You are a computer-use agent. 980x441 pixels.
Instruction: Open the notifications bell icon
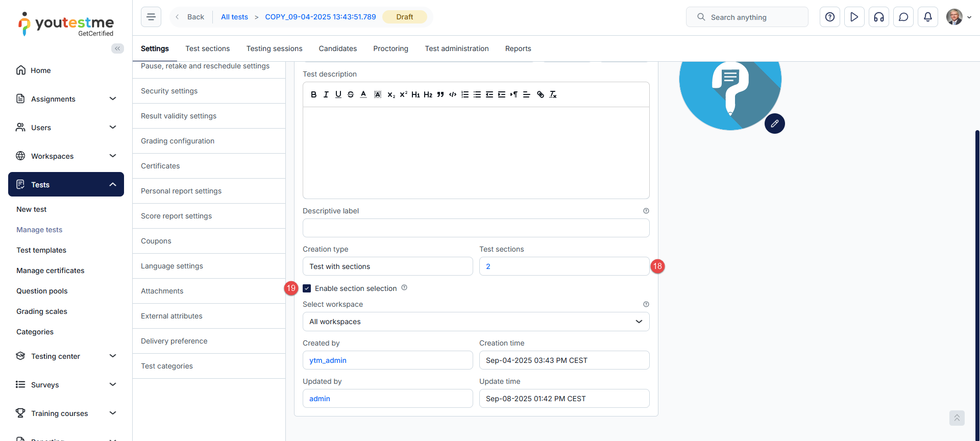tap(927, 17)
